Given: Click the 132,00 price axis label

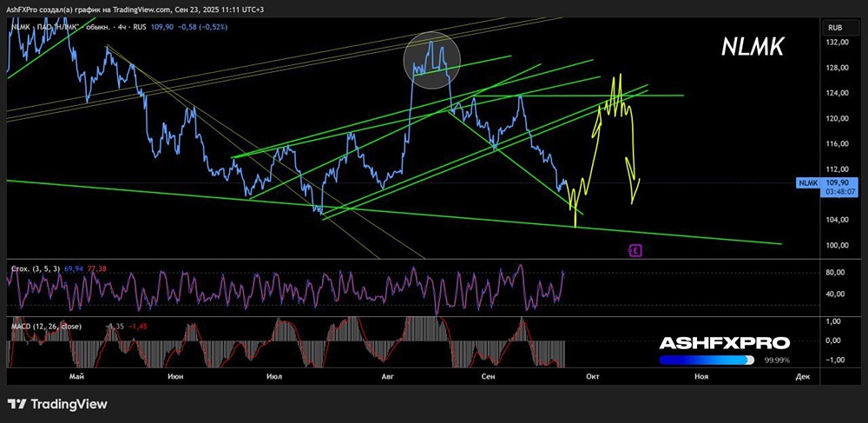Looking at the screenshot, I should [836, 43].
